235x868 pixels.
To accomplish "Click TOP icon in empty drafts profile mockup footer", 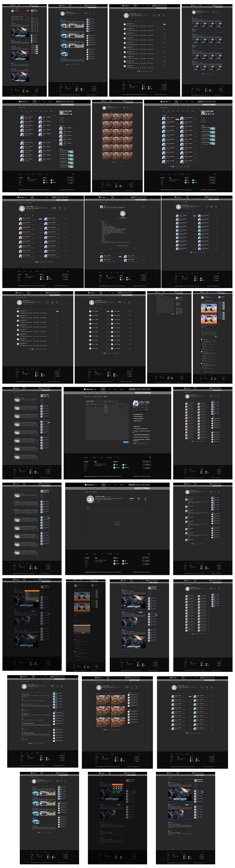I will [x=149, y=554].
